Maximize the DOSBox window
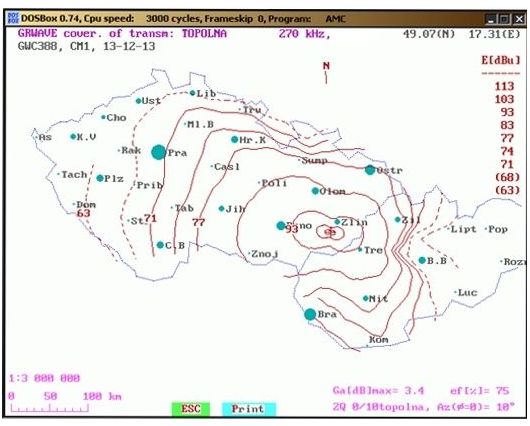 pyautogui.click(x=504, y=19)
